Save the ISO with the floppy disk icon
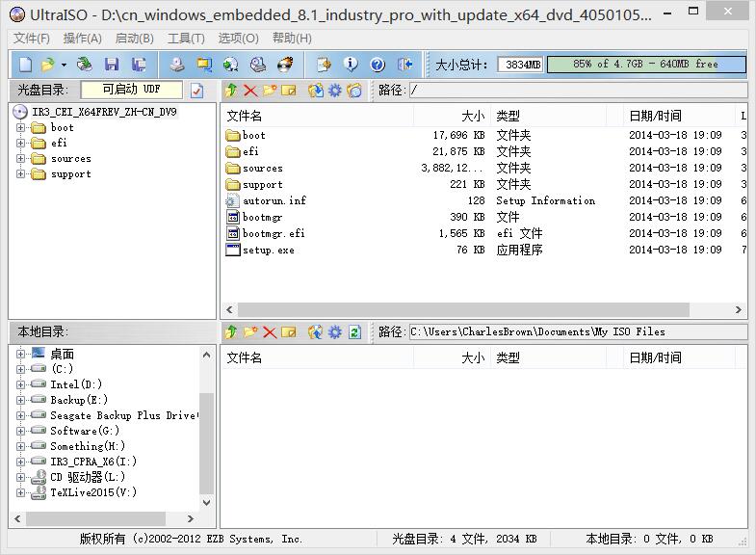The image size is (756, 555). click(112, 65)
